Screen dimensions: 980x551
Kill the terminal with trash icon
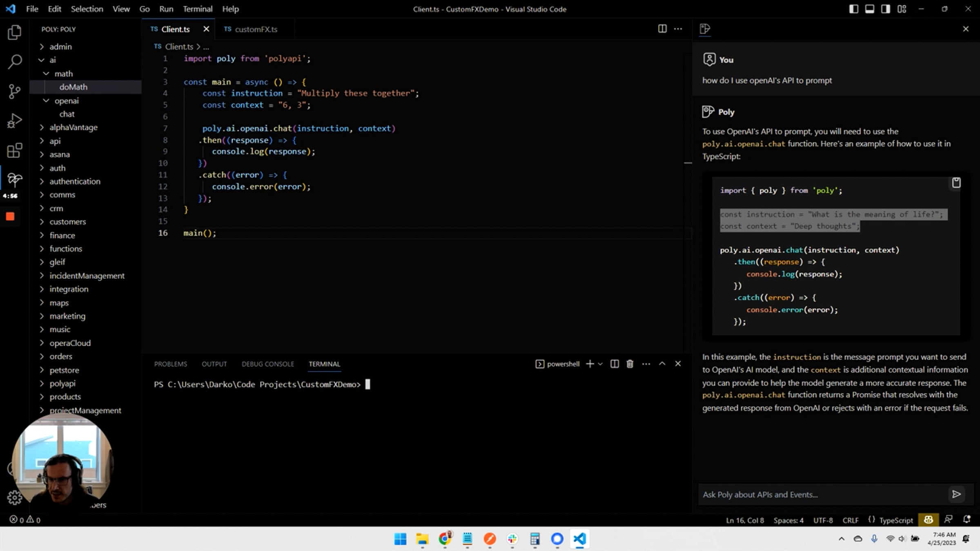(630, 364)
